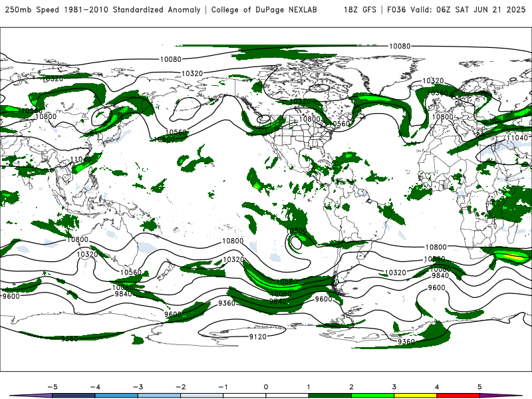
Task: Click the 'F036' forecast hour text
Action: 396,9
